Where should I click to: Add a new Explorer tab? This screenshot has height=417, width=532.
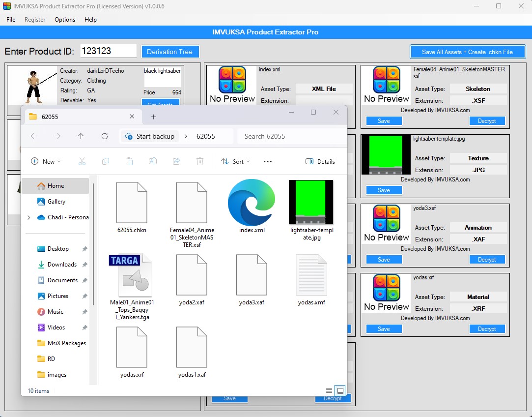153,117
